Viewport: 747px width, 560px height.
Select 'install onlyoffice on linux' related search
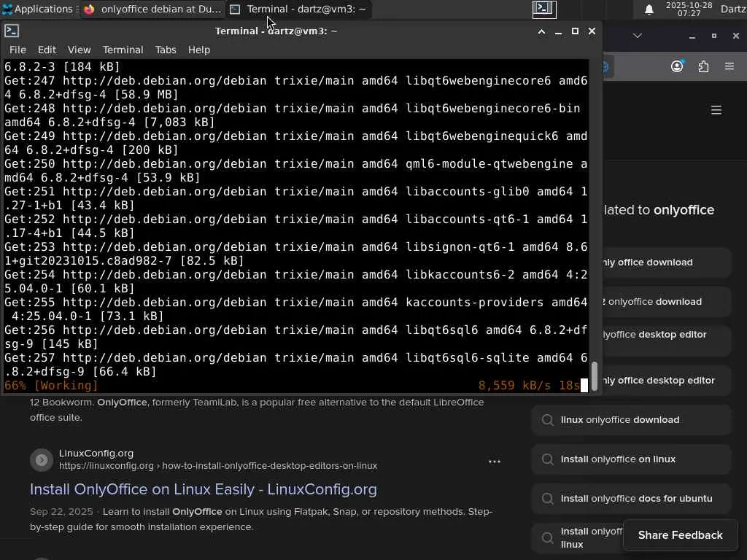coord(631,459)
